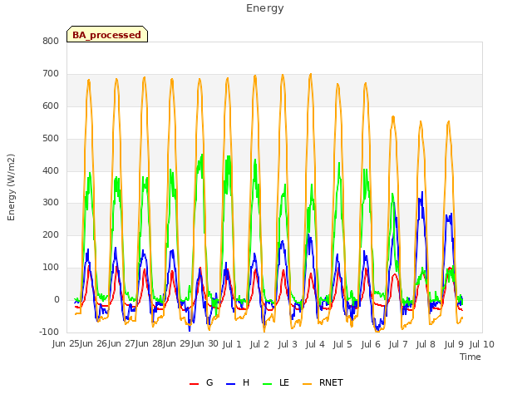Click the blue H peak on Jul 8
532x399 pixels.
(x=422, y=193)
